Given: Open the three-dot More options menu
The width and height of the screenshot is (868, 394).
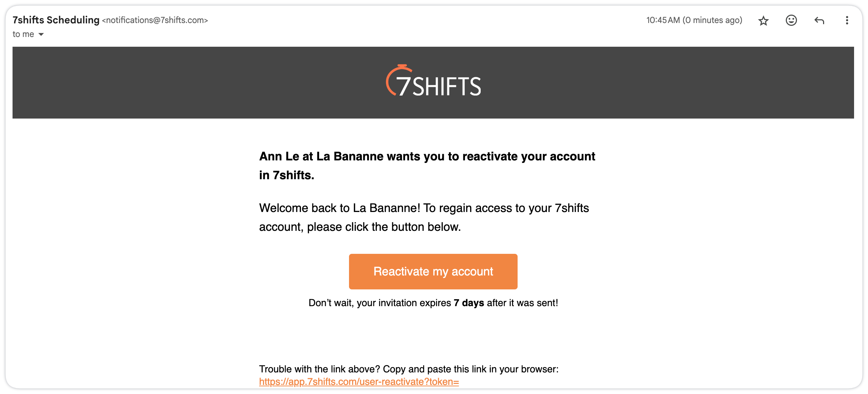Looking at the screenshot, I should click(x=847, y=21).
